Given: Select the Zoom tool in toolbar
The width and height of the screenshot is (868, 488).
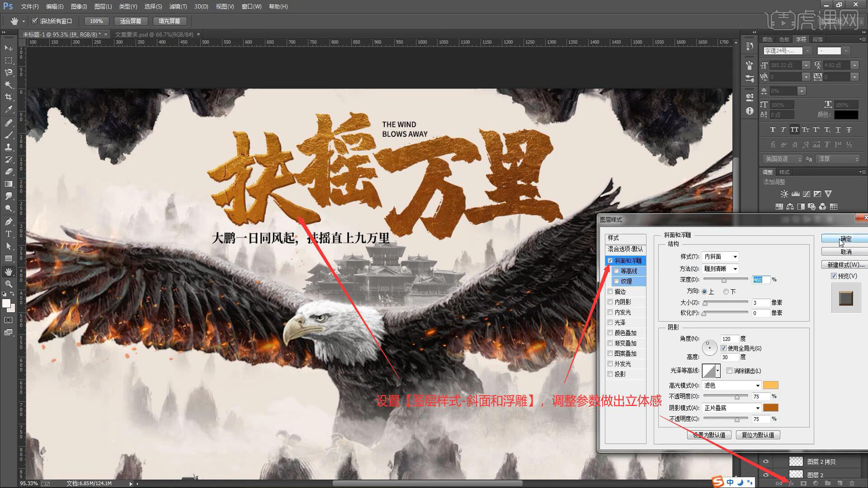Looking at the screenshot, I should tap(9, 284).
